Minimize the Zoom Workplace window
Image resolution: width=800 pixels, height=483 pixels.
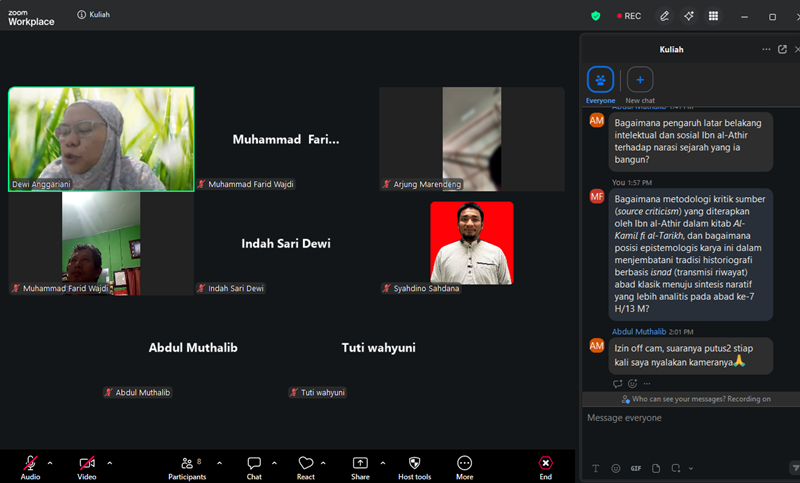point(744,17)
